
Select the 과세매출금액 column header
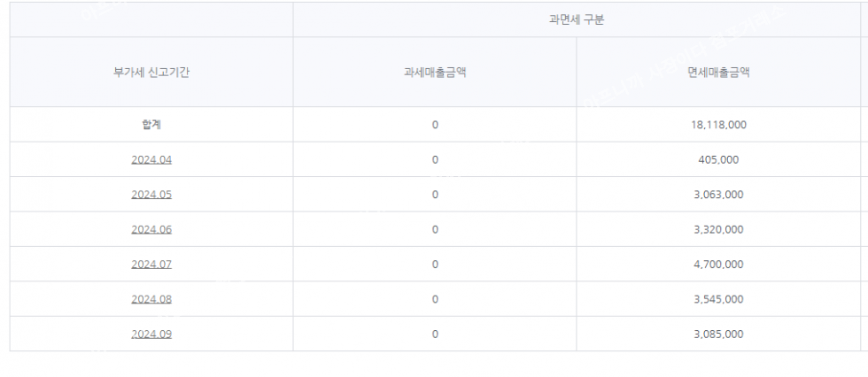click(x=435, y=73)
